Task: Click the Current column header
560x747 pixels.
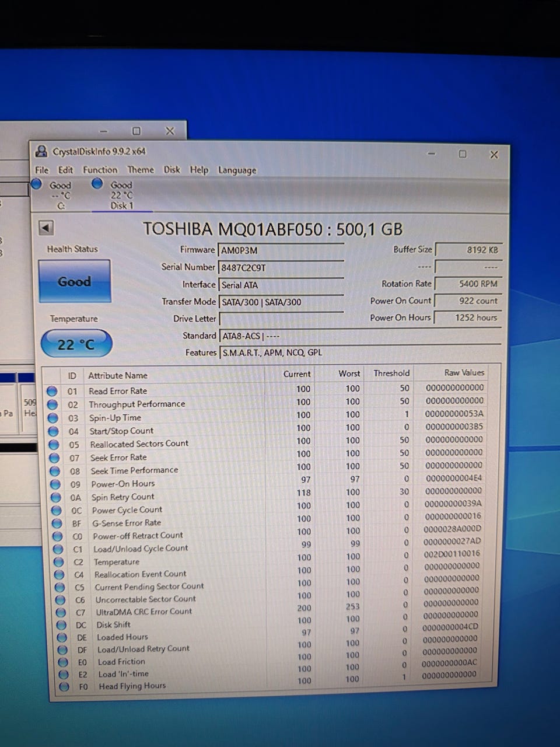Action: pyautogui.click(x=297, y=374)
